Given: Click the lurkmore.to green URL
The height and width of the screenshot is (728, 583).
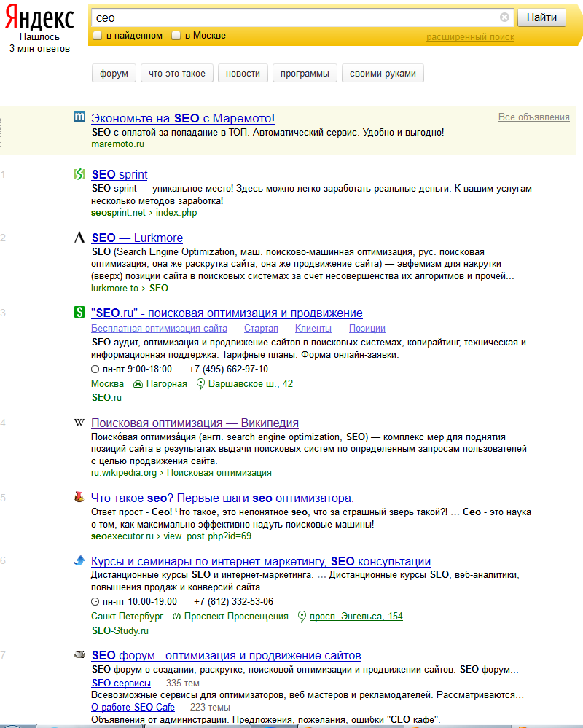Looking at the screenshot, I should (x=114, y=289).
